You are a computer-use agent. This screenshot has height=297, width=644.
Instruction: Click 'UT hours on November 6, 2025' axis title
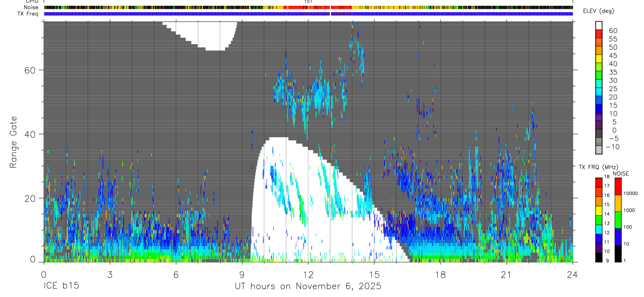[307, 287]
